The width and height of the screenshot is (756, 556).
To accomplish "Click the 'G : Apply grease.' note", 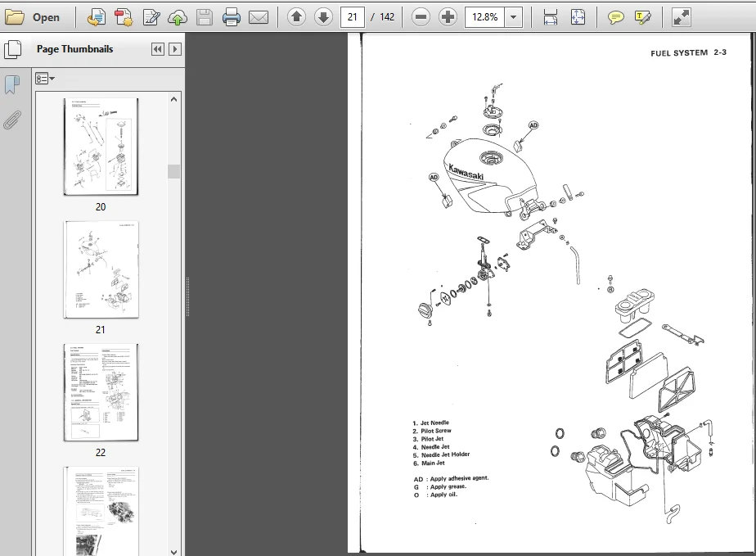I will click(440, 486).
